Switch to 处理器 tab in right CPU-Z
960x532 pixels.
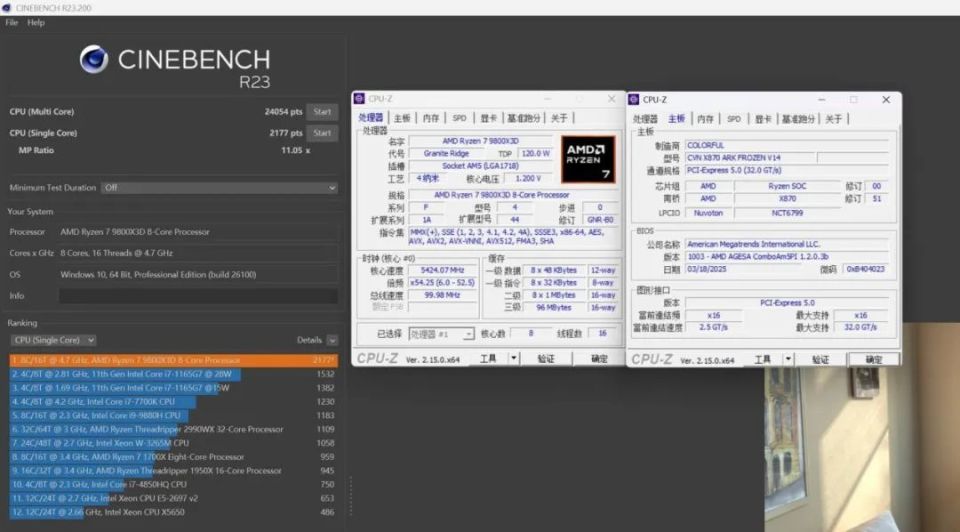pyautogui.click(x=645, y=119)
